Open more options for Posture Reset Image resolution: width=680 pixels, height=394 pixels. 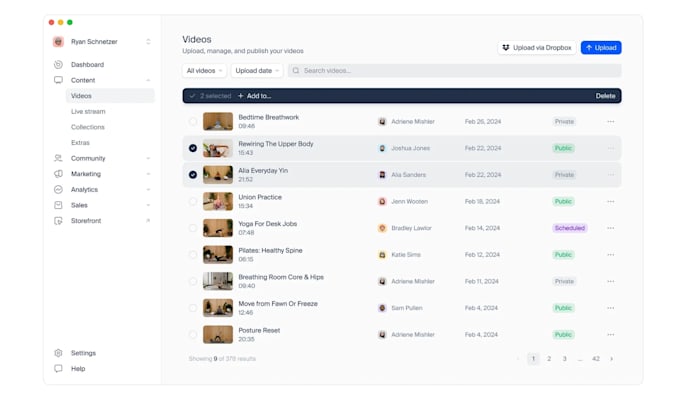[x=611, y=335]
